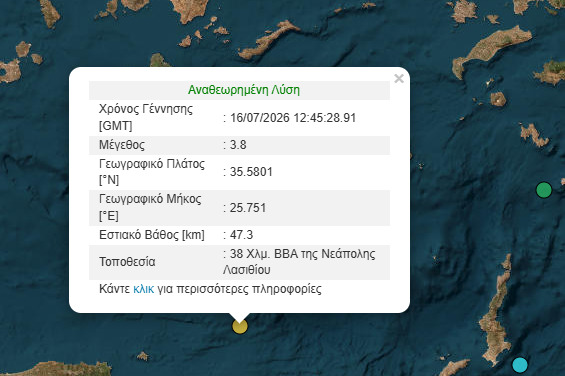Click the longitude value 25.751

248,208
